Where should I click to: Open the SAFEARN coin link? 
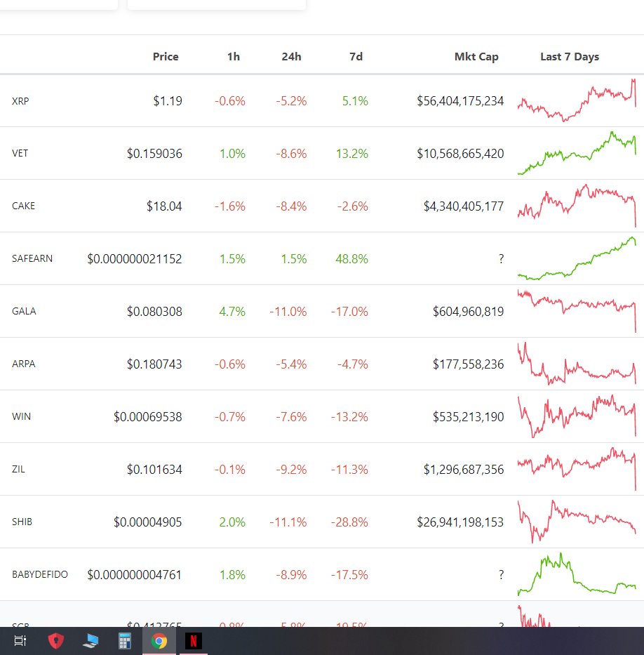click(x=32, y=258)
